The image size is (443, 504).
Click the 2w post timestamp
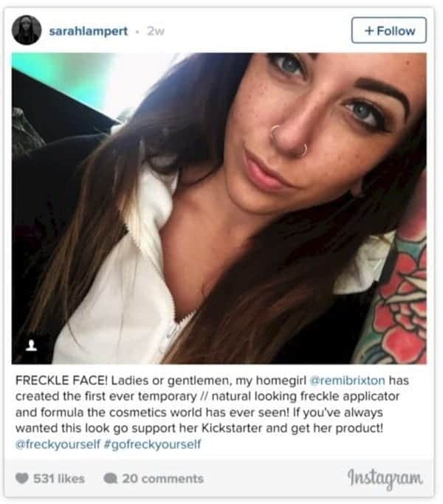coord(155,31)
